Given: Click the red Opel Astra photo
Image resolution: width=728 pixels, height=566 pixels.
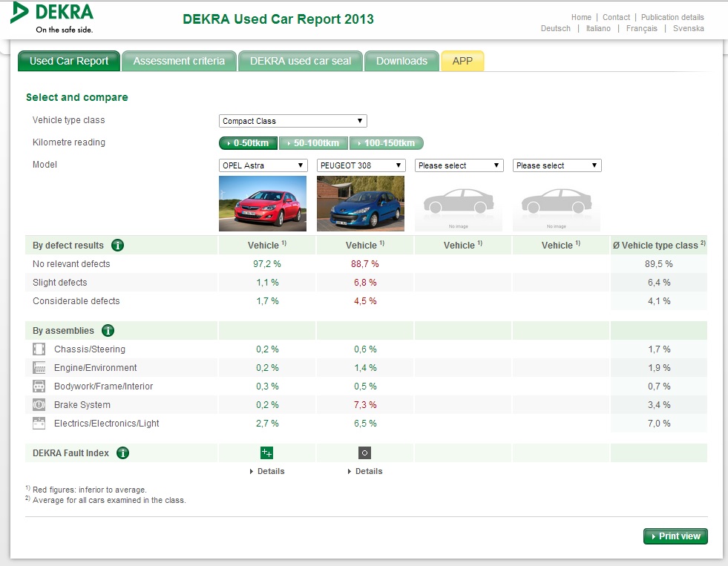Looking at the screenshot, I should pyautogui.click(x=263, y=204).
